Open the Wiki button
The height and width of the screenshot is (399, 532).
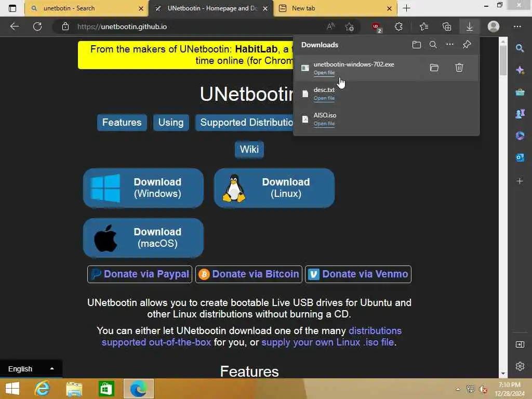pos(249,149)
